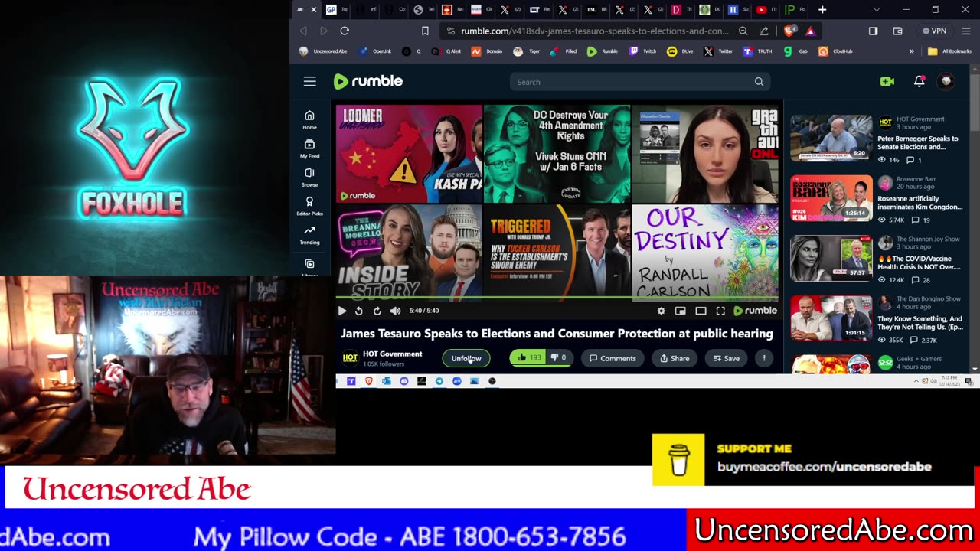Viewport: 980px width, 551px height.
Task: Open the Gab bookmark
Action: (x=795, y=51)
